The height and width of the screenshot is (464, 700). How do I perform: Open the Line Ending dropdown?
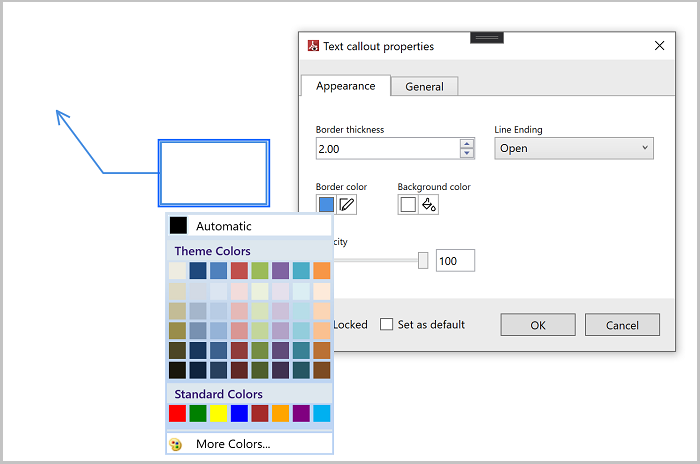tap(574, 148)
